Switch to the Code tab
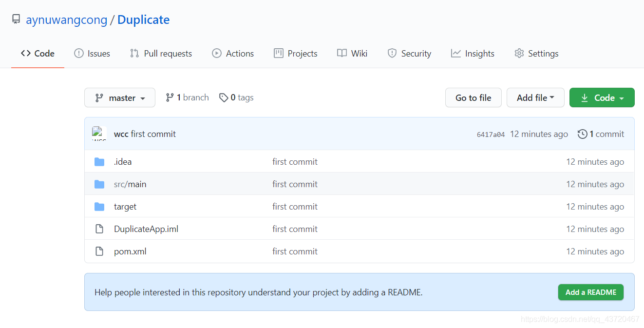The height and width of the screenshot is (328, 644). click(38, 54)
